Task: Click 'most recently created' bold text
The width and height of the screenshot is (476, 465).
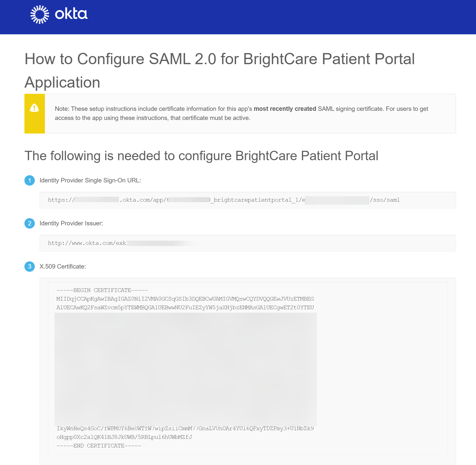Action: click(x=285, y=109)
